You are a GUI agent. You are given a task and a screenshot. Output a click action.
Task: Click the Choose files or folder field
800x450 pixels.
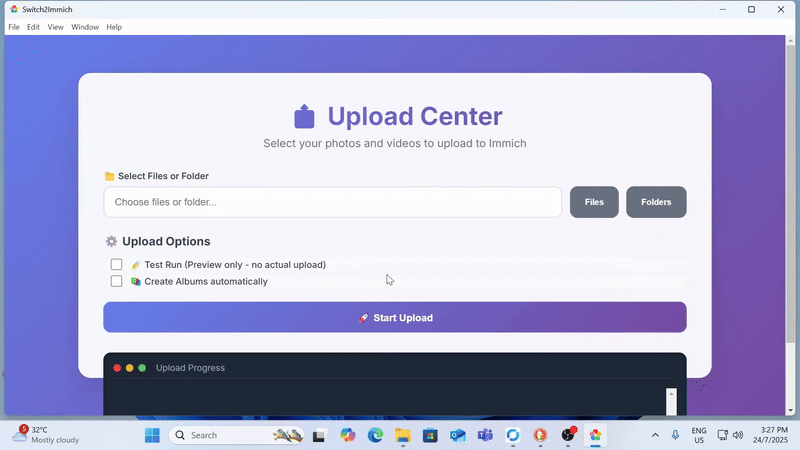[333, 202]
